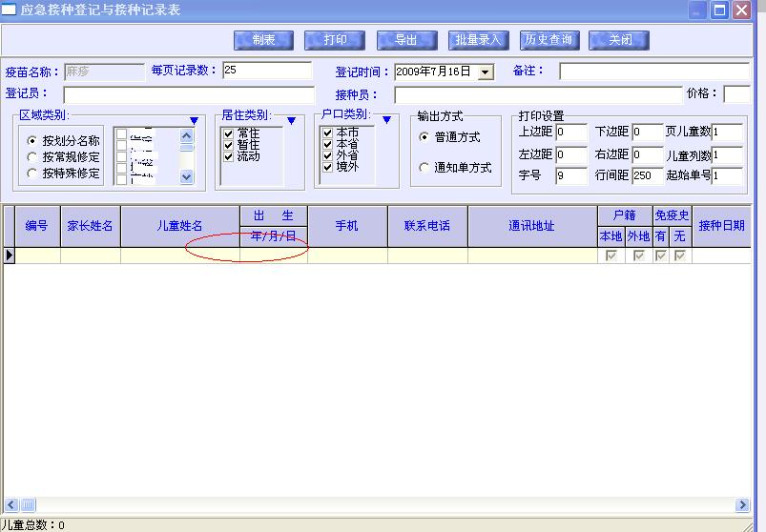Open 批量录入 batch entry
The height and width of the screenshot is (532, 766).
pyautogui.click(x=478, y=40)
